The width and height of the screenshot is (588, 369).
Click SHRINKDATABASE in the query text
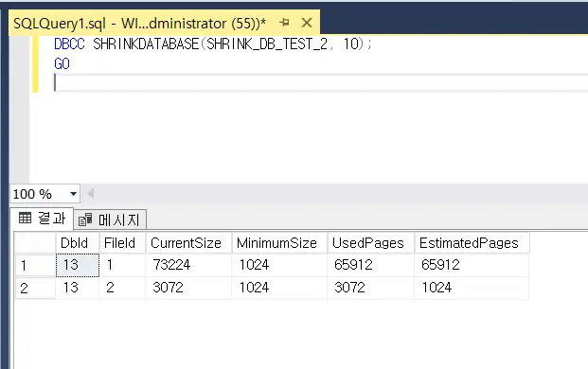coord(146,44)
